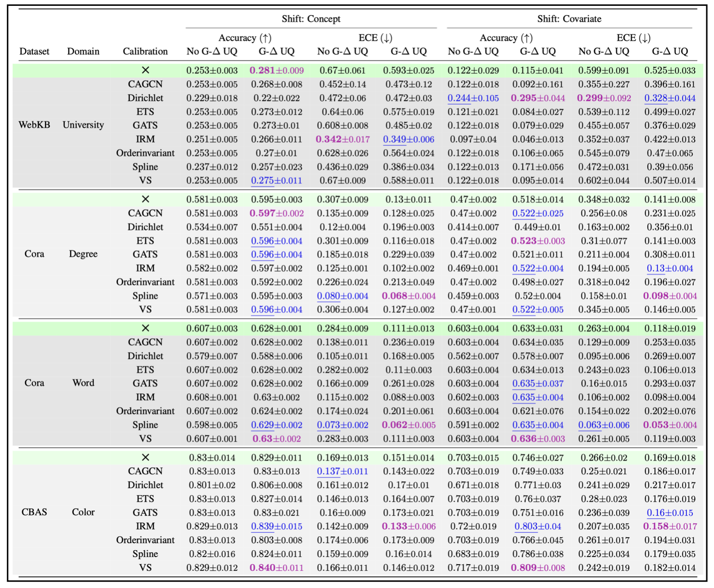The image size is (714, 588).
Task: Click the underlined value 0.349±0.006
Action: click(409, 139)
